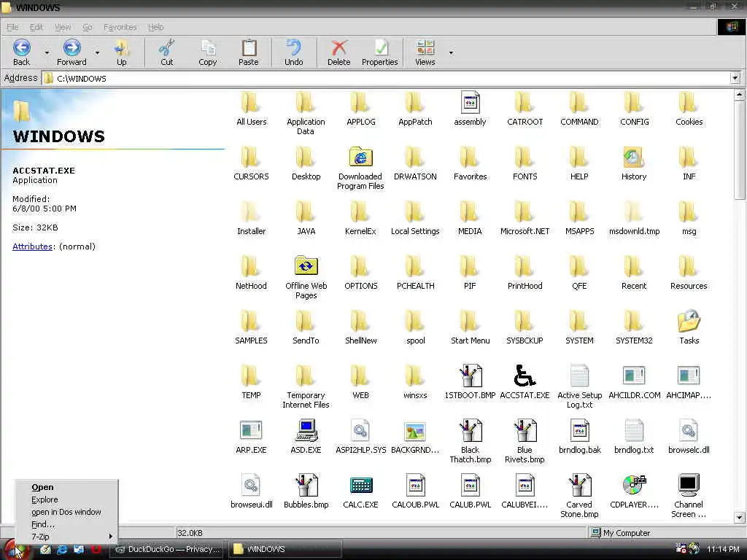Delete the selected file with Delete

tap(338, 52)
